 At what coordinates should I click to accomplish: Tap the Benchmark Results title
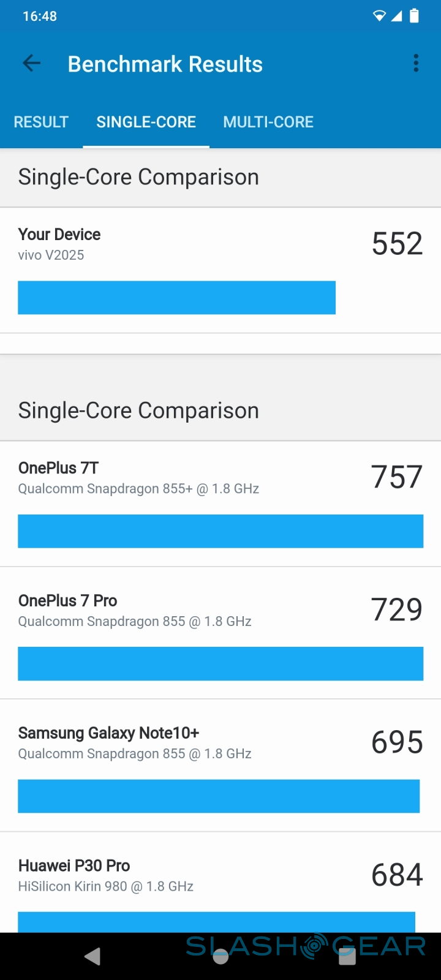coord(165,64)
